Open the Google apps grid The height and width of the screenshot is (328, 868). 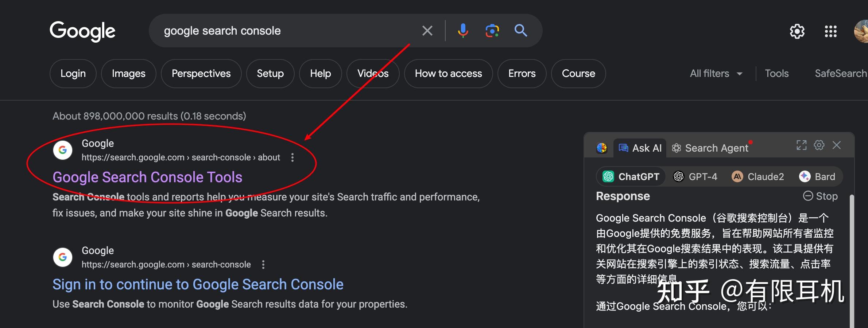pyautogui.click(x=831, y=31)
